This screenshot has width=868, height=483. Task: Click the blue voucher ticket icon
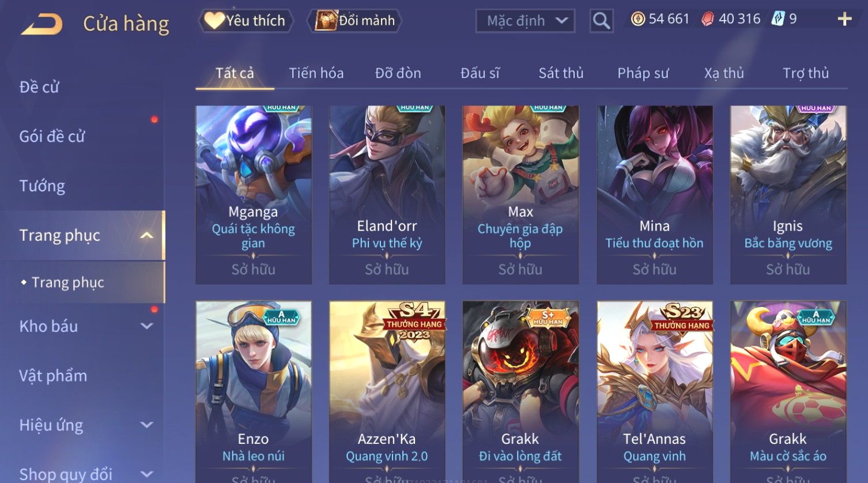778,19
